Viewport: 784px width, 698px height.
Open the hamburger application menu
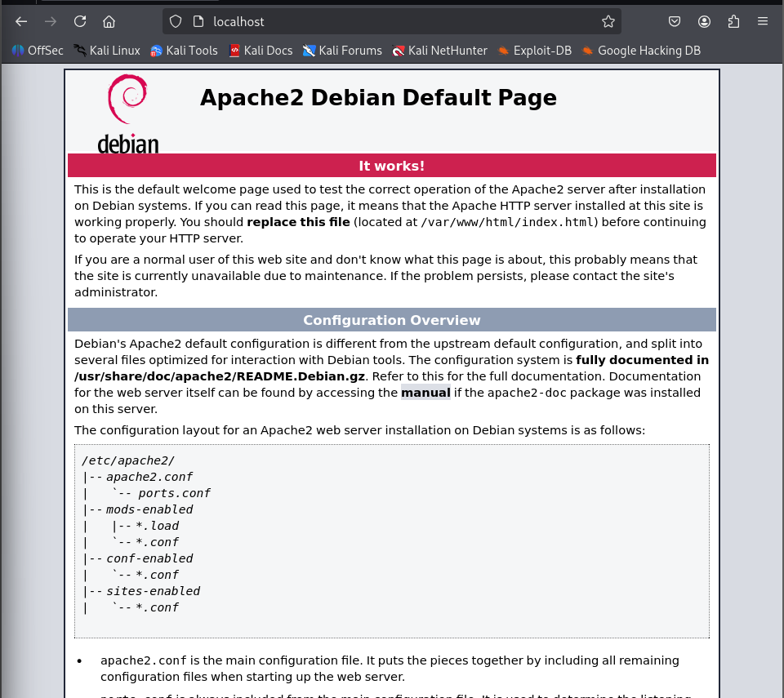[x=764, y=22]
